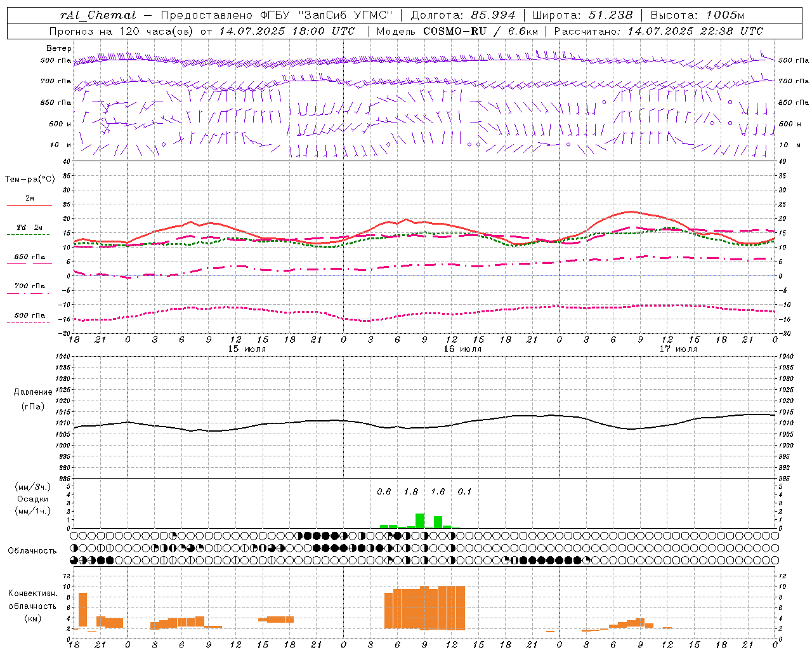Screen dimensions: 812x650
Task: Click the tallest green precipitation bar
Action: (x=420, y=521)
